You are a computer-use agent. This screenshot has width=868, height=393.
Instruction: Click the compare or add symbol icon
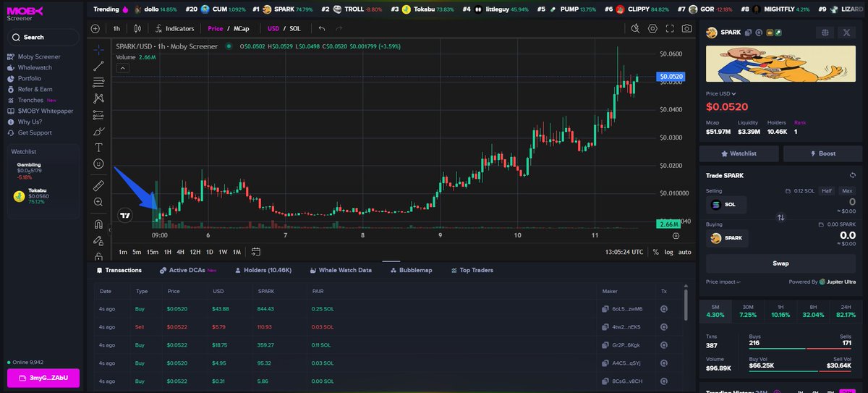(95, 28)
